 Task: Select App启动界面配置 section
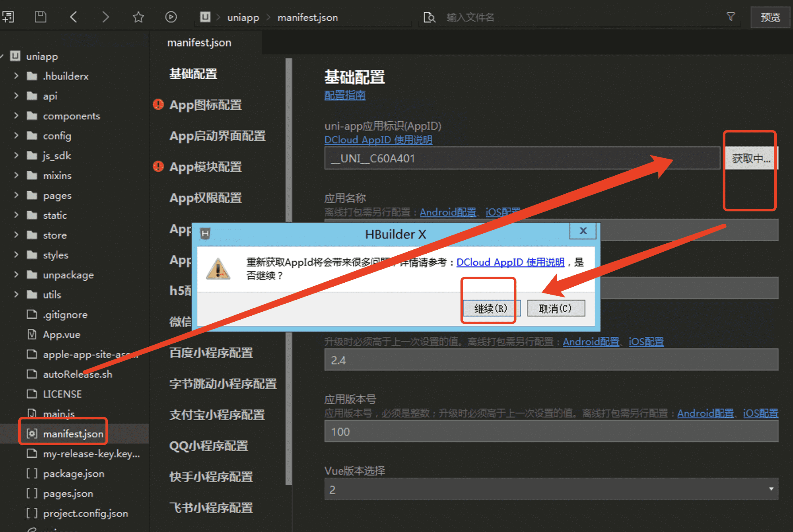click(x=218, y=136)
